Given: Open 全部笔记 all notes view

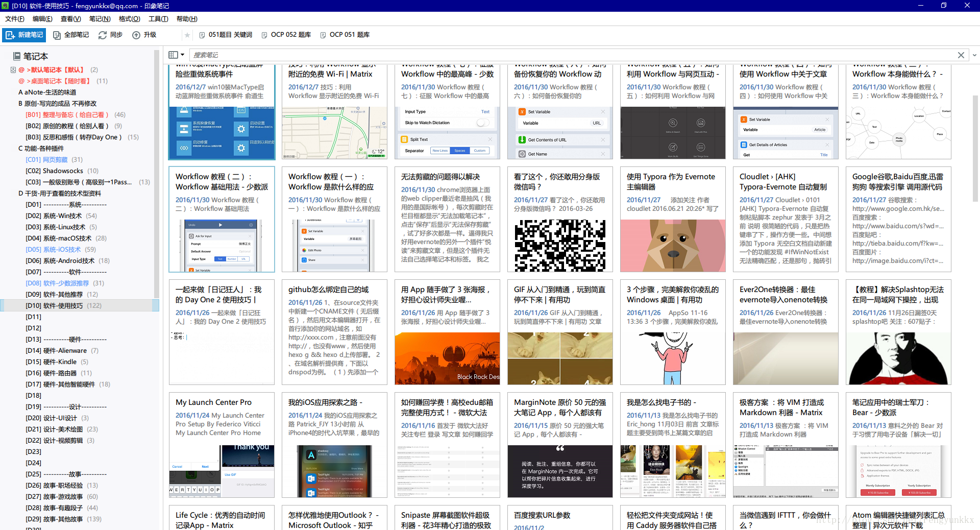Looking at the screenshot, I should 71,35.
